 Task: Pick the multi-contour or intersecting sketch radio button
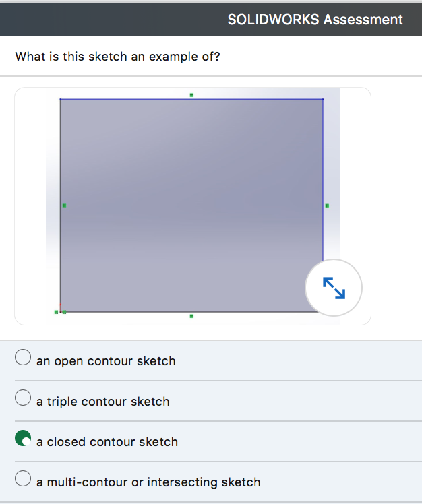point(23,479)
